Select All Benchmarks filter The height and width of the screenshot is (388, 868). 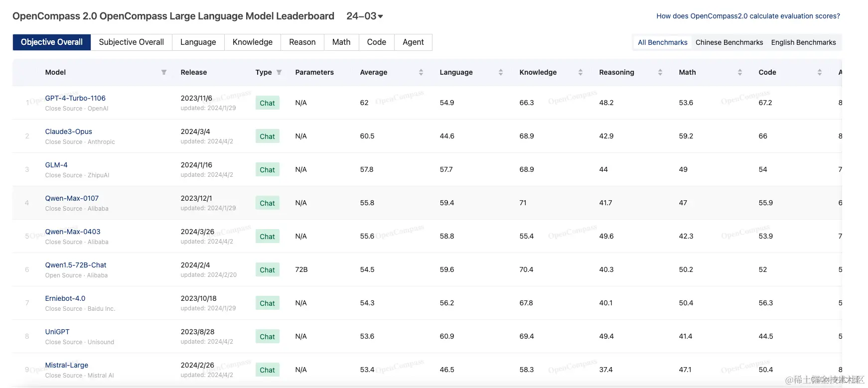point(663,42)
